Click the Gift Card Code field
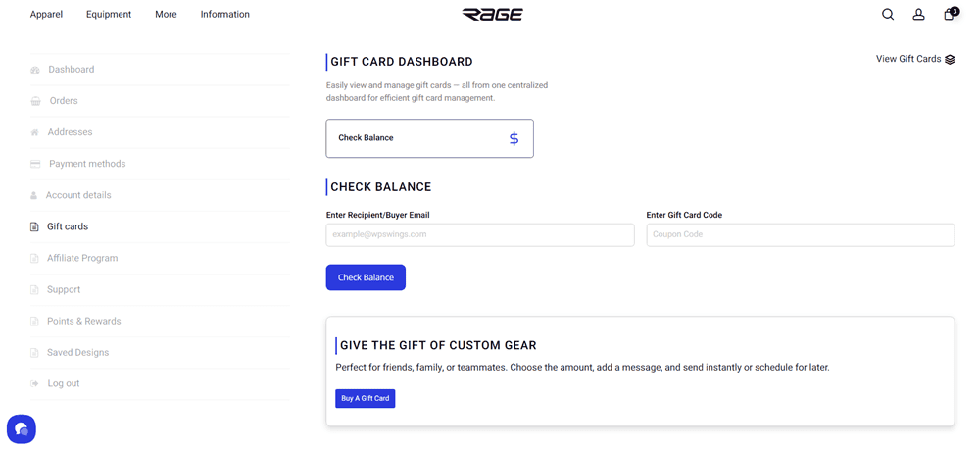 pyautogui.click(x=800, y=235)
